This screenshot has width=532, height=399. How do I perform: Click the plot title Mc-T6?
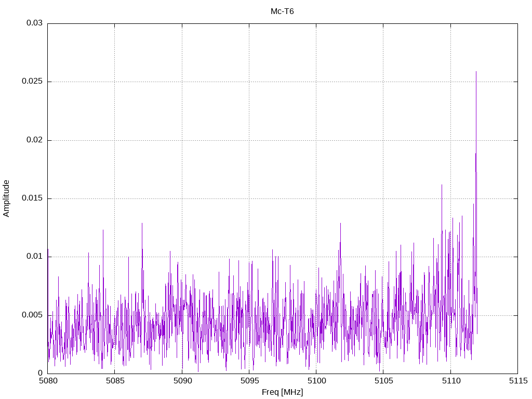(282, 11)
